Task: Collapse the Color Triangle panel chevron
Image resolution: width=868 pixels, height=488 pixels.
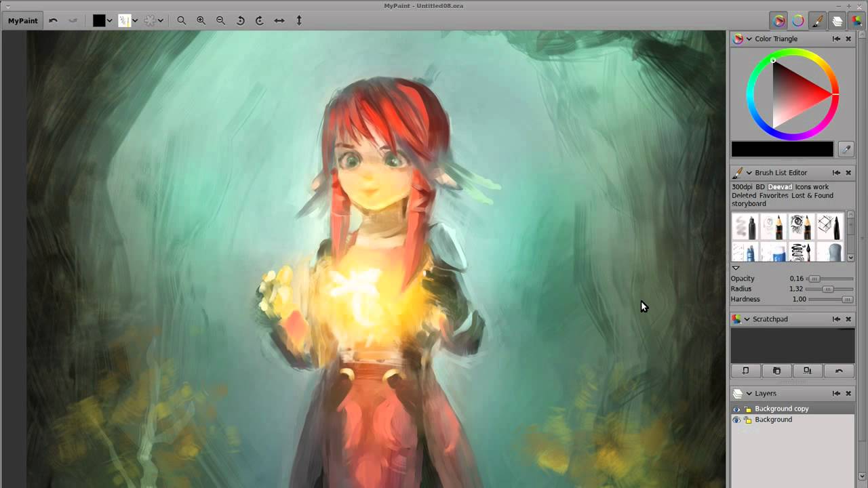Action: (x=749, y=39)
